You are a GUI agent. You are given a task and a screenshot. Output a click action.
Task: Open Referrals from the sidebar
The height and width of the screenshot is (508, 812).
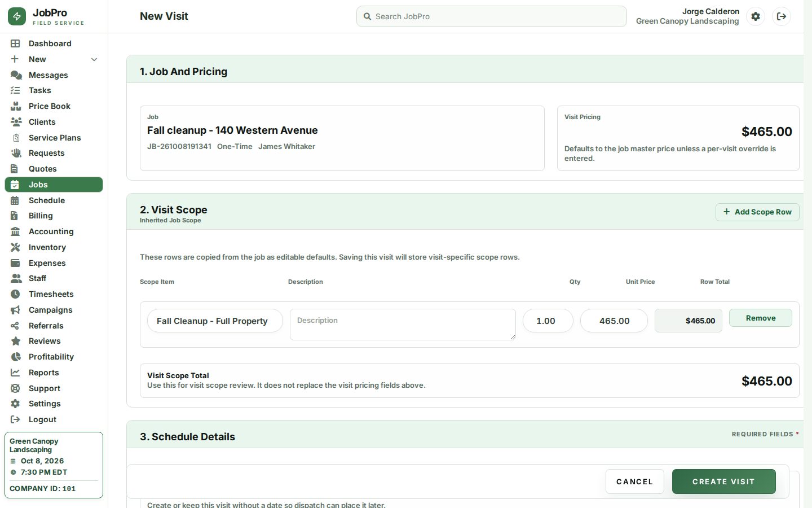coord(54,326)
